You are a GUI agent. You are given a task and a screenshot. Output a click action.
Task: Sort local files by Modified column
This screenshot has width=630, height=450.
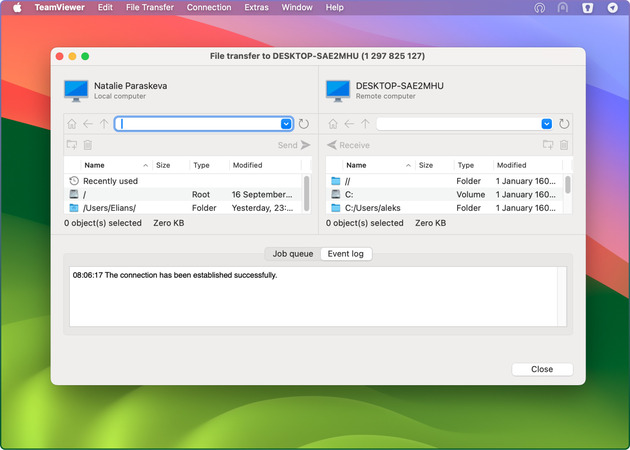tap(265, 165)
